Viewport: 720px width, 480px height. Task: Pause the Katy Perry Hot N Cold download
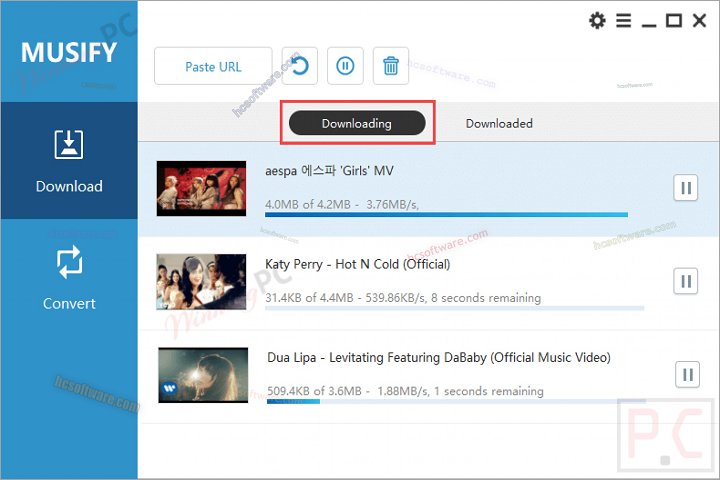(686, 281)
